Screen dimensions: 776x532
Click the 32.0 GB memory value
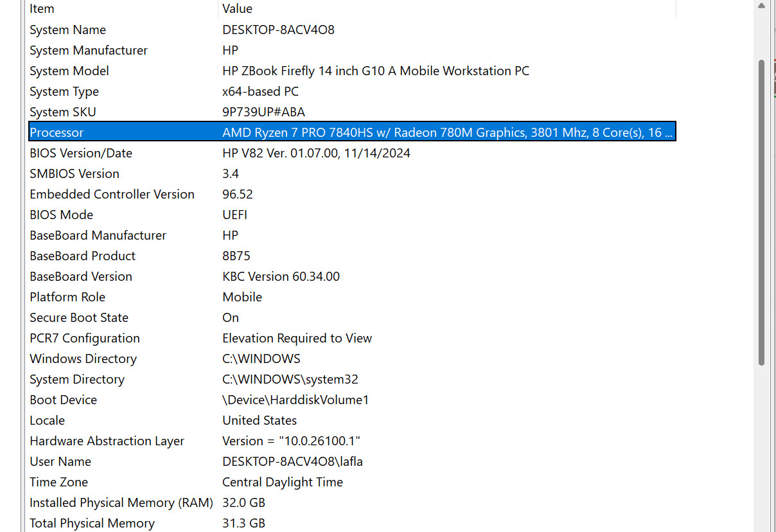pos(243,502)
